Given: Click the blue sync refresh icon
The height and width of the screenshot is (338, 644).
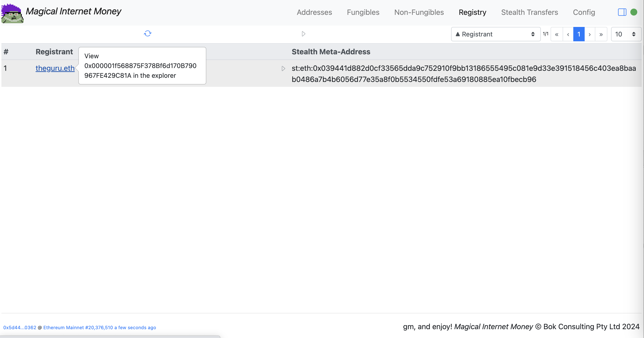Looking at the screenshot, I should point(147,34).
